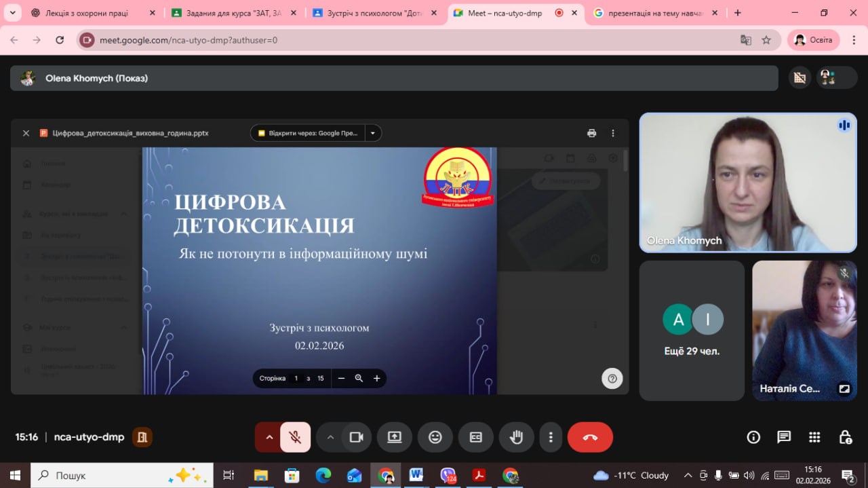Open meeting details info icon
Viewport: 868px width, 488px height.
pos(753,437)
